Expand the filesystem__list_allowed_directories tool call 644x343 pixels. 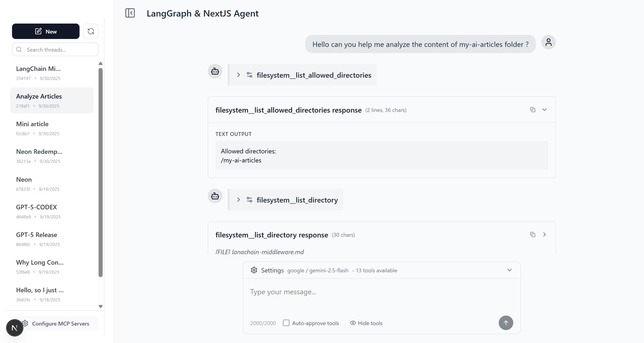238,75
